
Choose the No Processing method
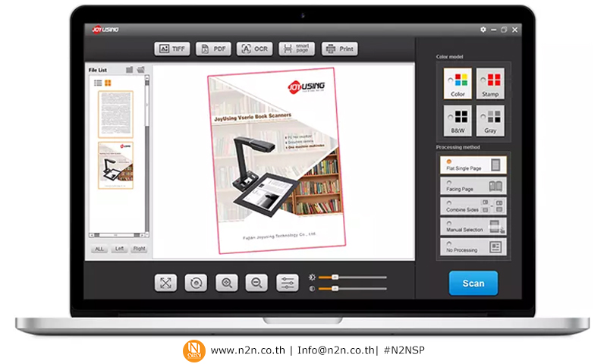pyautogui.click(x=473, y=246)
